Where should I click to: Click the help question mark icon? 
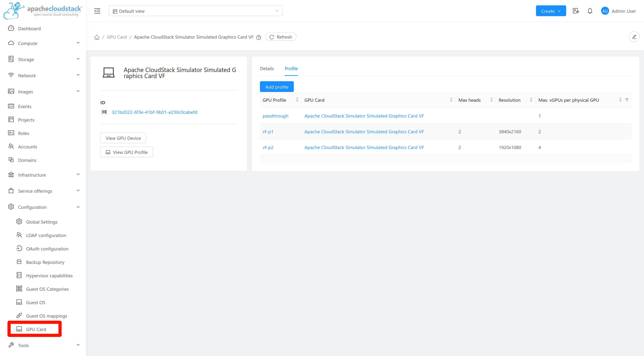click(x=259, y=38)
